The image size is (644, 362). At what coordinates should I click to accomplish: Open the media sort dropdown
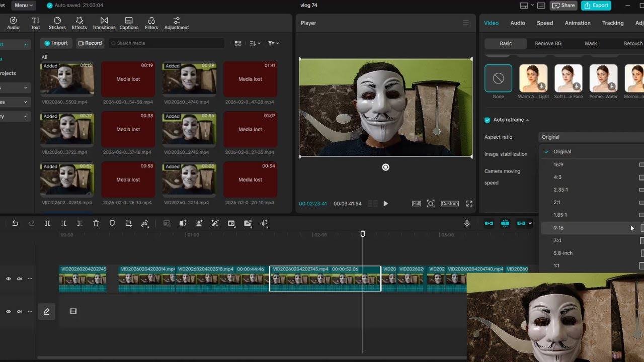[255, 43]
